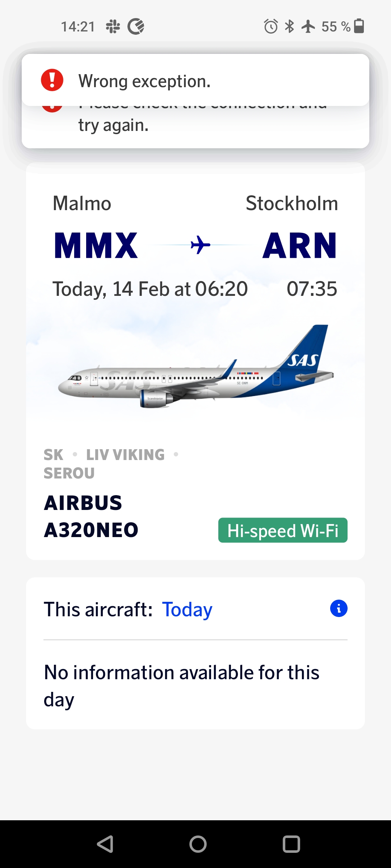Screen dimensions: 391x868
Task: Tap the ARN arrival airport code
Action: click(299, 246)
